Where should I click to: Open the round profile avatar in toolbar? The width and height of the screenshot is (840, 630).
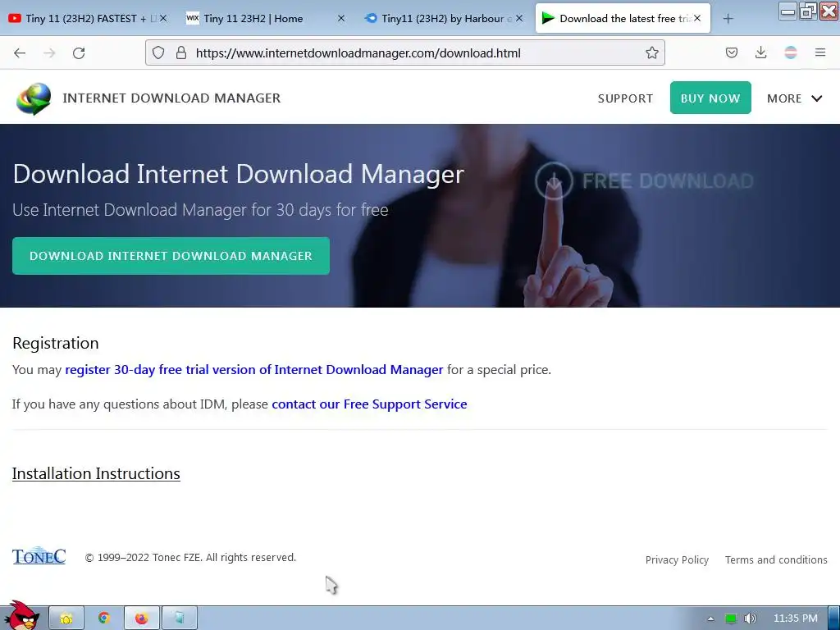(790, 52)
